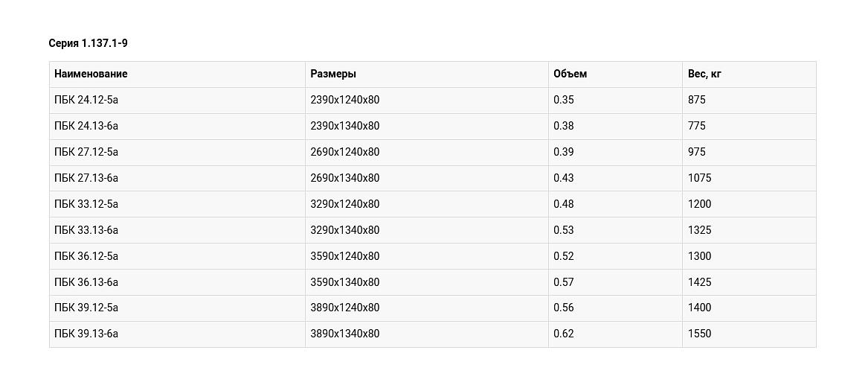Select the weight value 1400

699,308
